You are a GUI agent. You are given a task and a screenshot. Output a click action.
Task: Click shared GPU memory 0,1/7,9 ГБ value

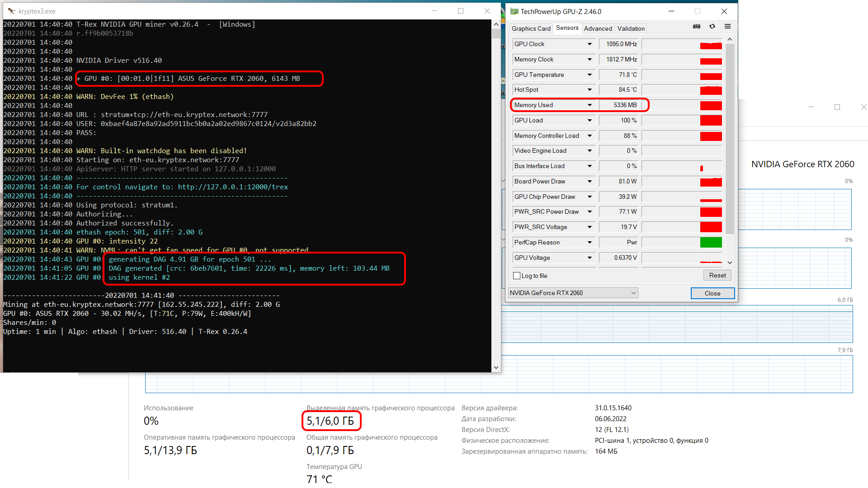click(x=330, y=450)
